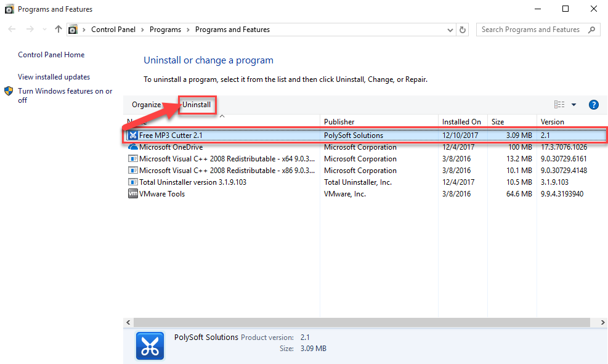
Task: Click the Programs and Features title bar icon
Action: [x=9, y=9]
